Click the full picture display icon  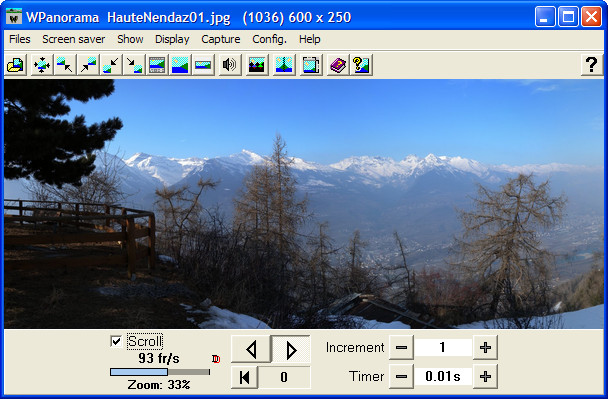180,65
